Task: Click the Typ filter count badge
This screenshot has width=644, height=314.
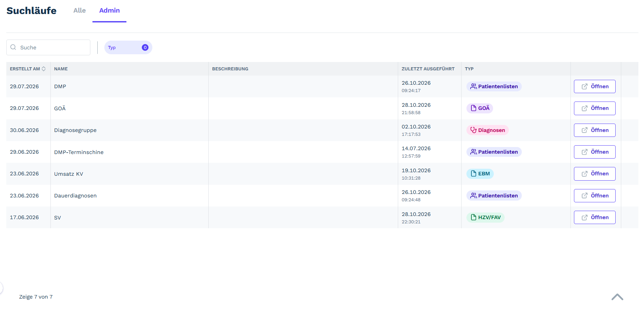Action: coord(145,48)
